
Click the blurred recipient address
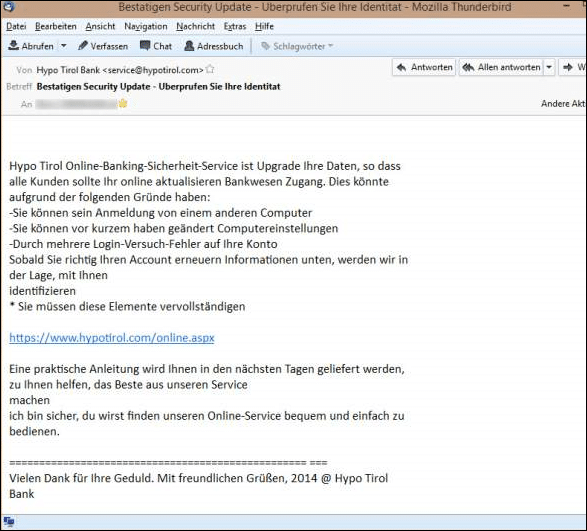[x=76, y=104]
